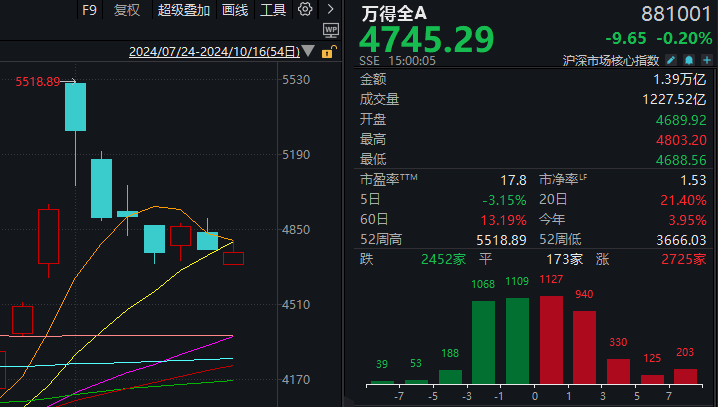Click the pencil edit icon beside 沪深市场核心指数
Image resolution: width=718 pixels, height=407 pixels.
point(670,60)
